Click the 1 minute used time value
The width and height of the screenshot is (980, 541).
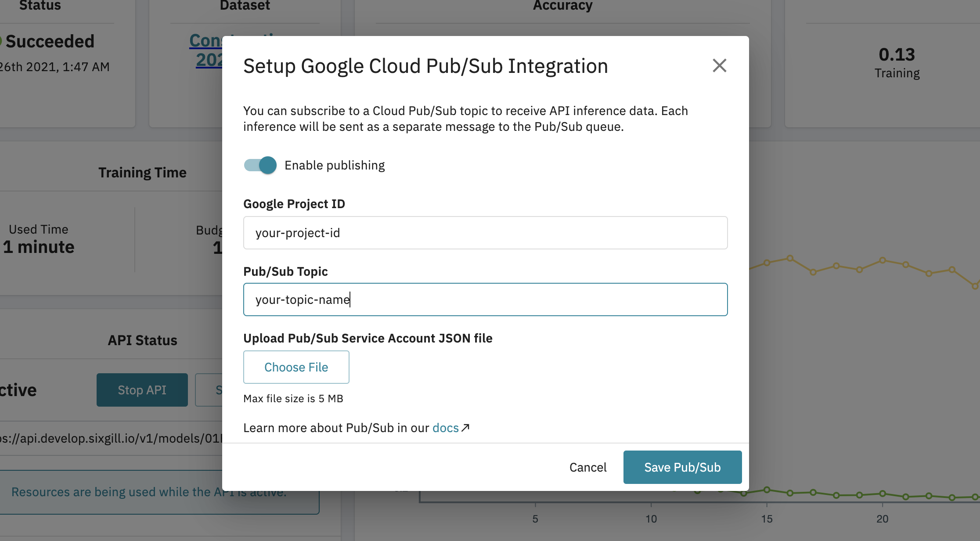point(39,247)
